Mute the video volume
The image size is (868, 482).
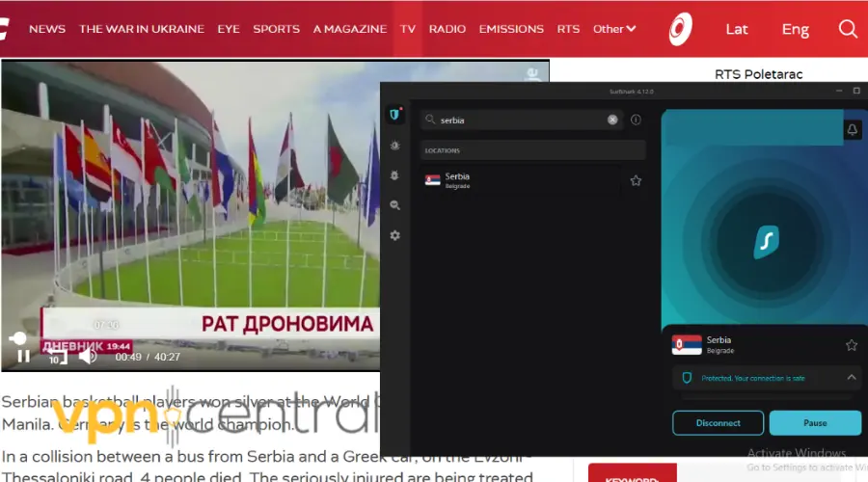point(88,357)
